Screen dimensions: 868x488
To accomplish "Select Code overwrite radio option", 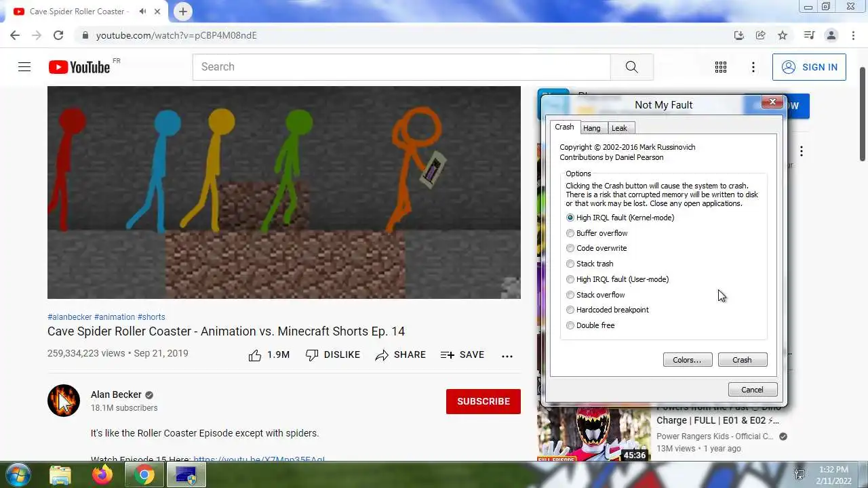I will click(597, 248).
